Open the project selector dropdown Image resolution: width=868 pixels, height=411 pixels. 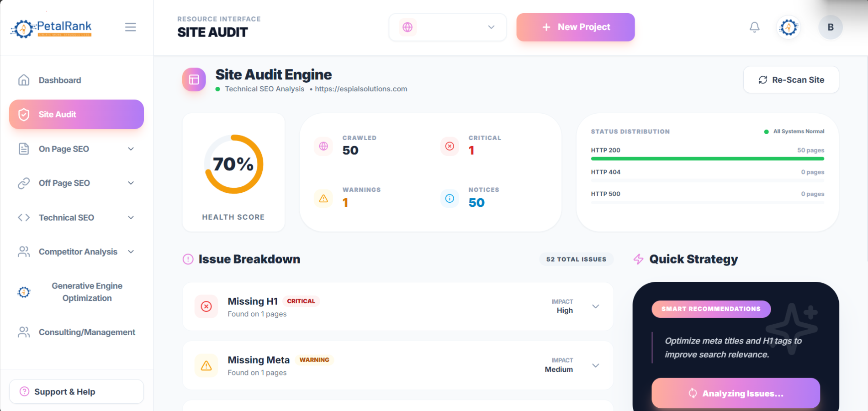(448, 27)
